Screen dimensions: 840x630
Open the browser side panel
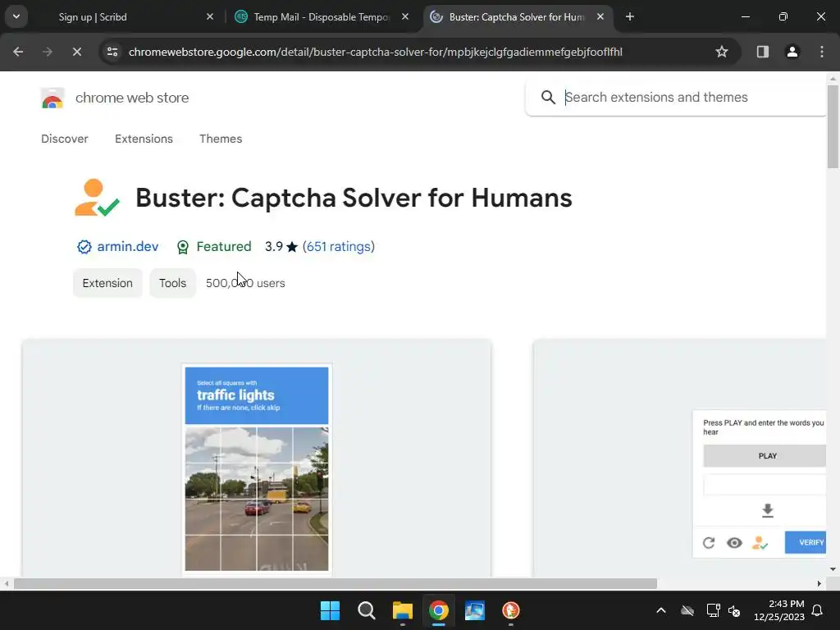click(763, 52)
